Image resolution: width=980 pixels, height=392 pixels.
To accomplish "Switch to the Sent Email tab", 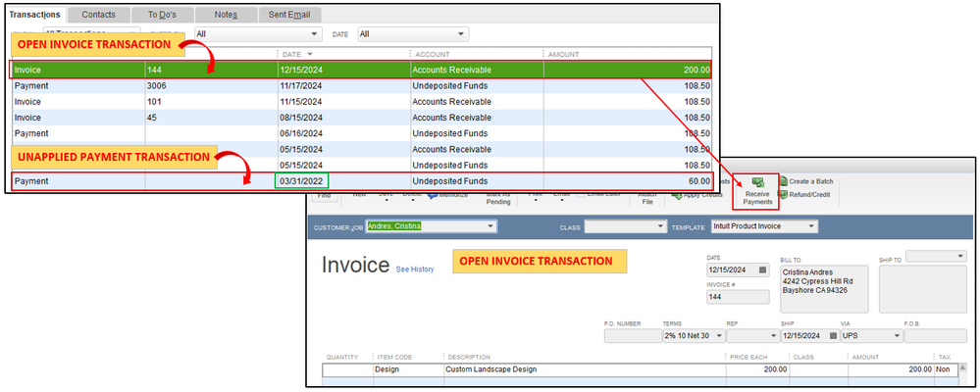I will point(289,15).
